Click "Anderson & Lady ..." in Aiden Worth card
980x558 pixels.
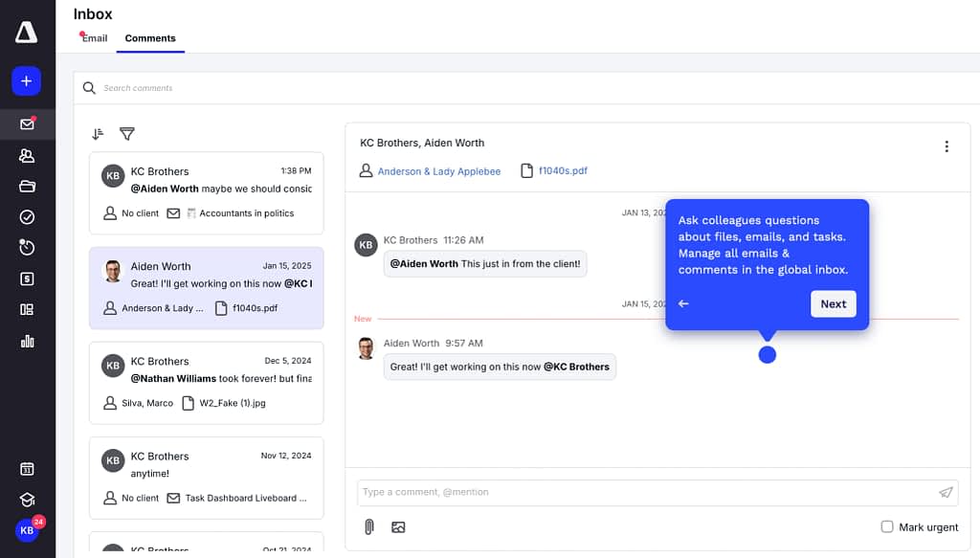163,308
